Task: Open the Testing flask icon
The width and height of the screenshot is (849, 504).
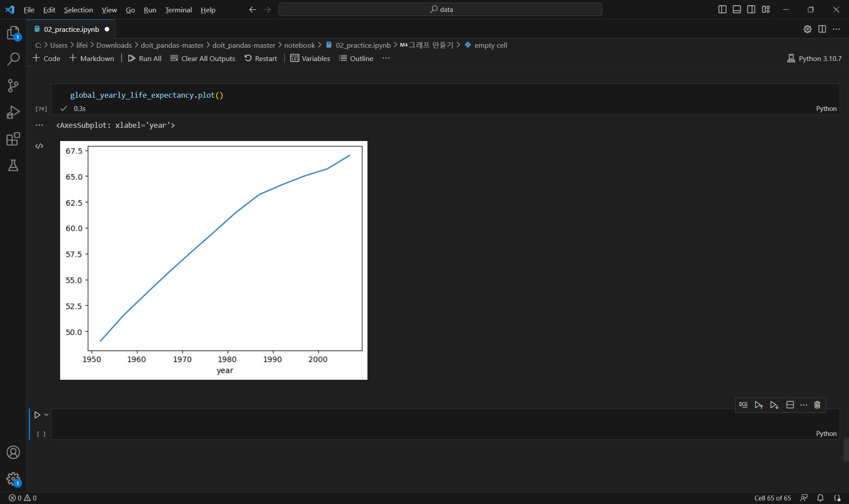Action: (x=13, y=165)
